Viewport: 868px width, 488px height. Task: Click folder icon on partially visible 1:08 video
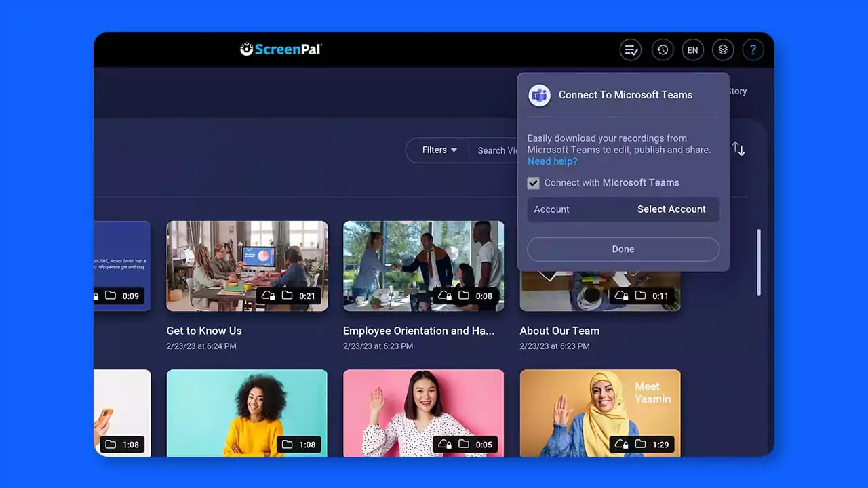pos(111,445)
